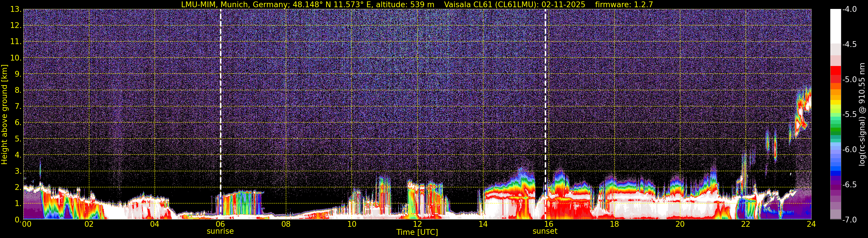Click the '2.' height axis tick label

(18, 188)
